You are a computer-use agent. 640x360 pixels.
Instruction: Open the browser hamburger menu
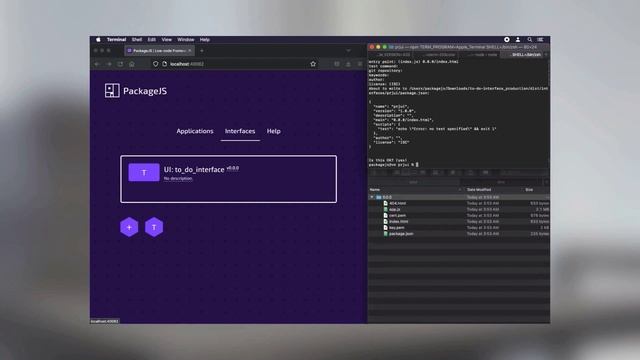click(360, 64)
